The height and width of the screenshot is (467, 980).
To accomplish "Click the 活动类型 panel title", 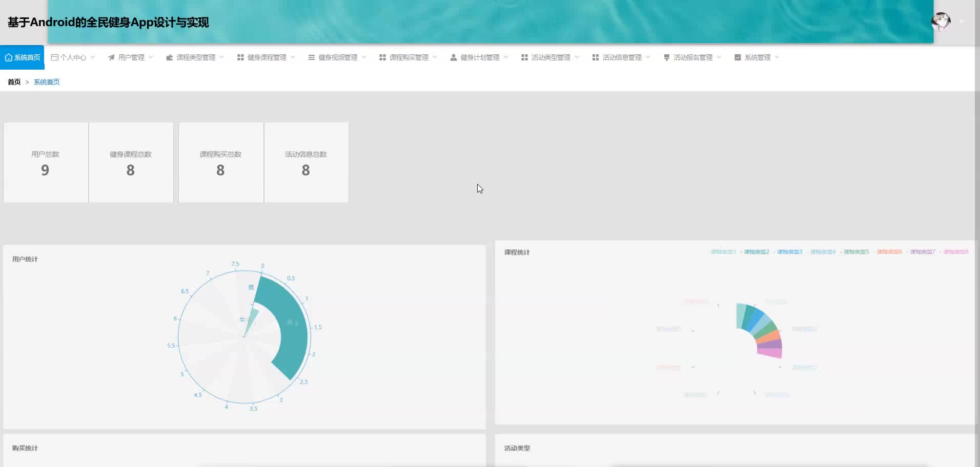I will click(x=517, y=448).
